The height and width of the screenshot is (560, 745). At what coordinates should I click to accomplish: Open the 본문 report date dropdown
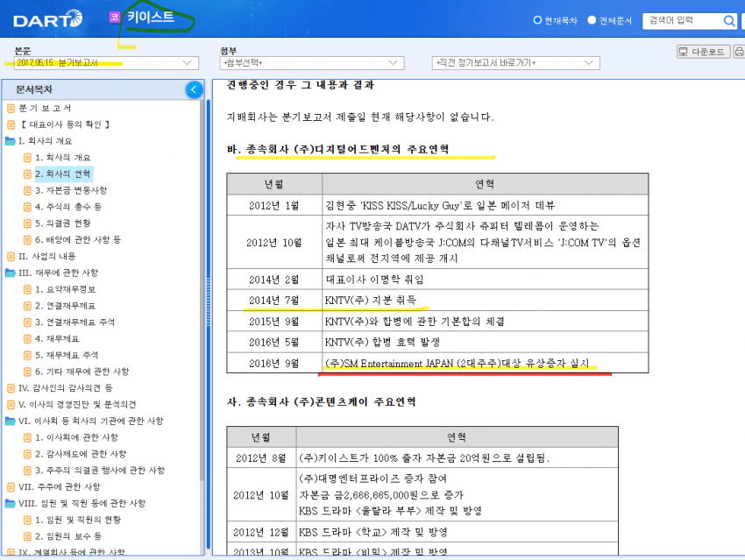[x=106, y=63]
